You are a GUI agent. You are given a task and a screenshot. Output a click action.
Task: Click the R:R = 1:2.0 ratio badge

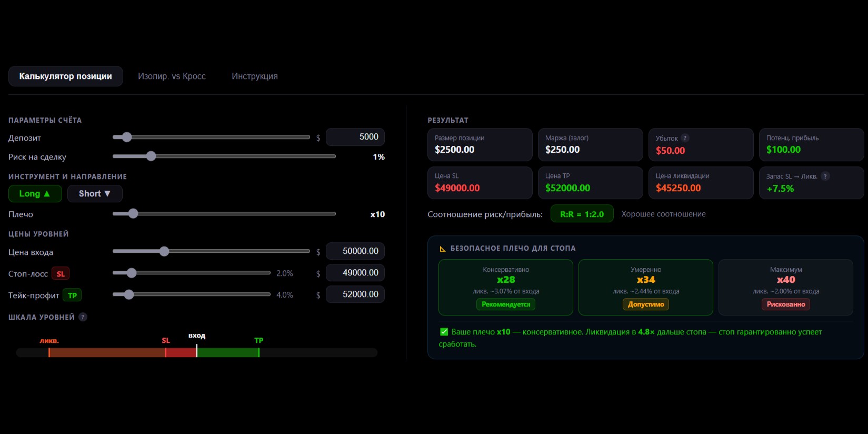582,214
